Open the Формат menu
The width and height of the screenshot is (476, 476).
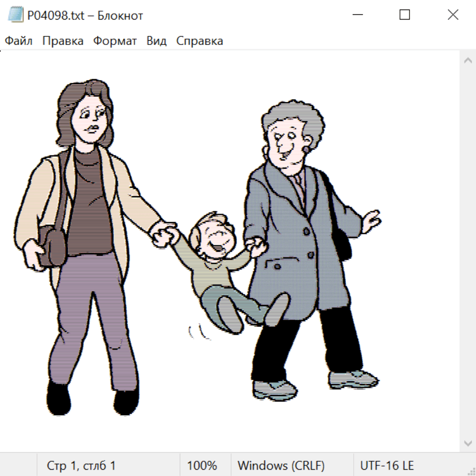115,41
